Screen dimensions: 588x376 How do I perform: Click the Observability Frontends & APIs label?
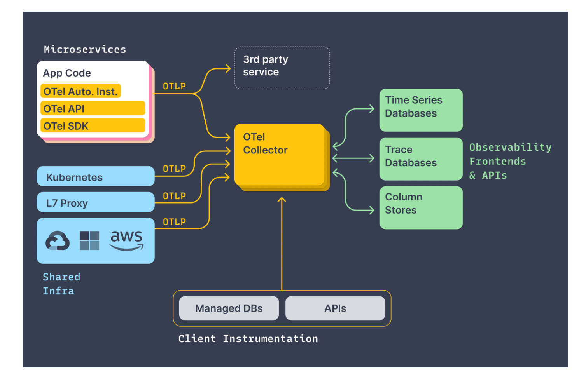(x=510, y=161)
